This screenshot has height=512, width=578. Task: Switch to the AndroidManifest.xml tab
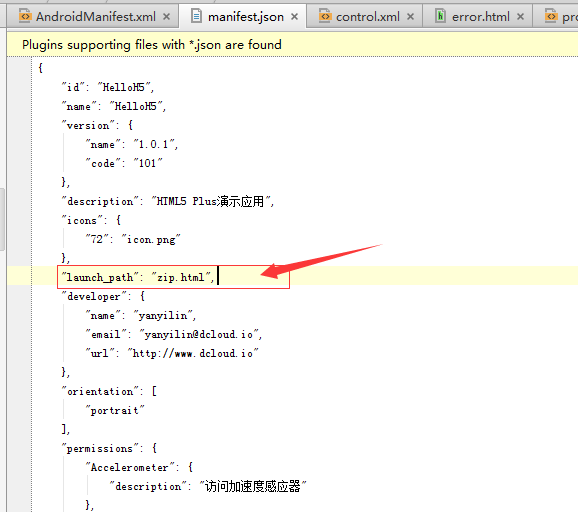(95, 17)
